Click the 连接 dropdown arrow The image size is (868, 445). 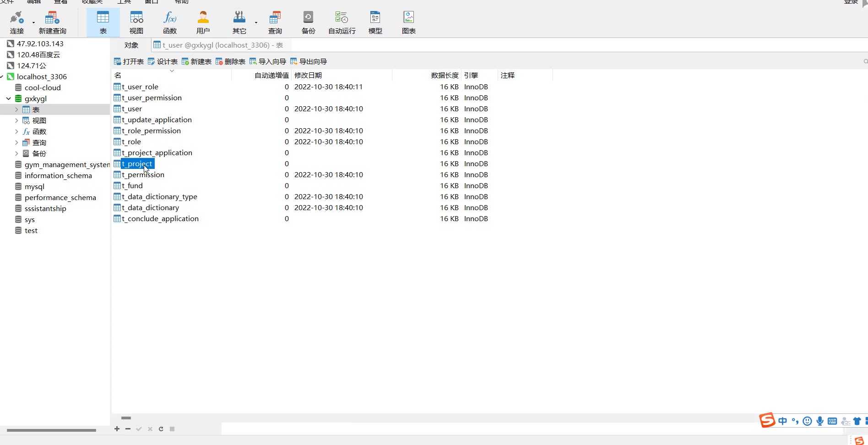pos(33,22)
